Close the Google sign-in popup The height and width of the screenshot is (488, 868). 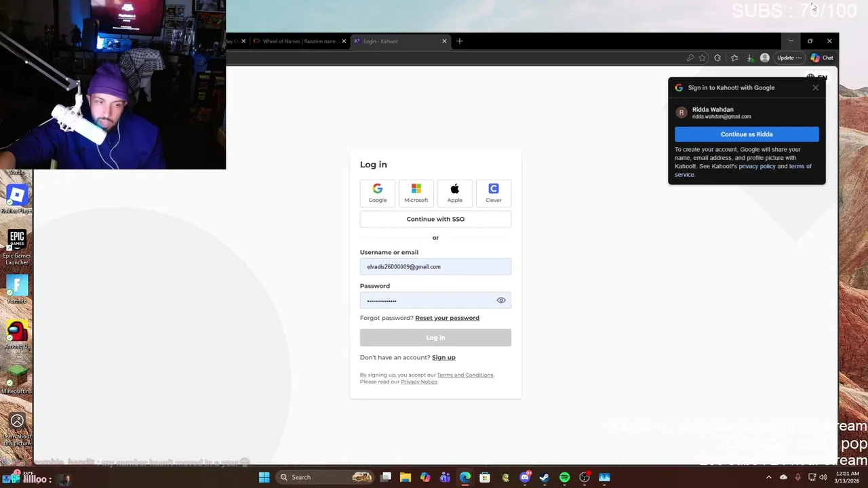[816, 87]
